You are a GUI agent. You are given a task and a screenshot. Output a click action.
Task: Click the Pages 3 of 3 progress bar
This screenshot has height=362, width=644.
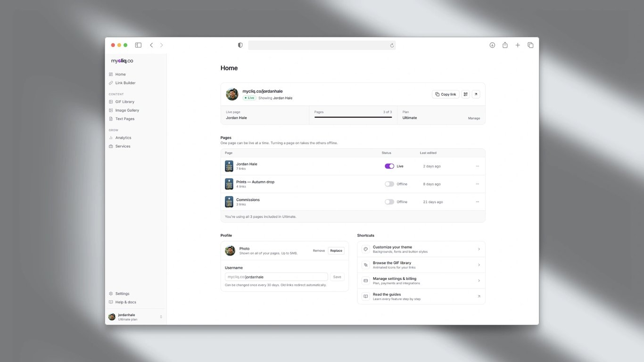(353, 117)
